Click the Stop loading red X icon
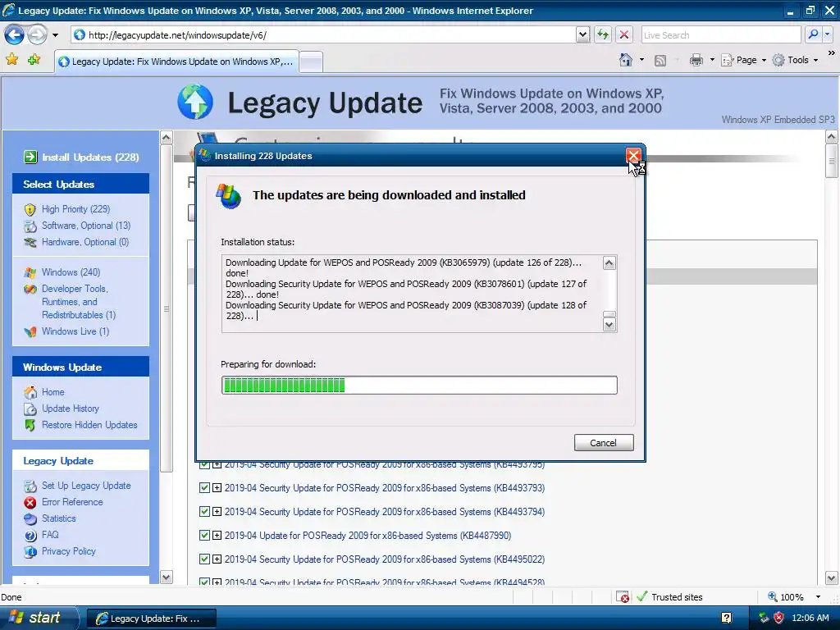This screenshot has width=840, height=630. point(624,34)
